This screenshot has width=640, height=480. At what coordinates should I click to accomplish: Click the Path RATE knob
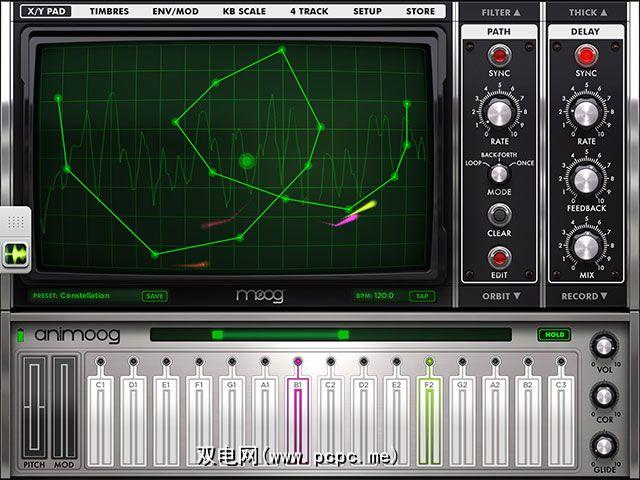click(x=498, y=112)
